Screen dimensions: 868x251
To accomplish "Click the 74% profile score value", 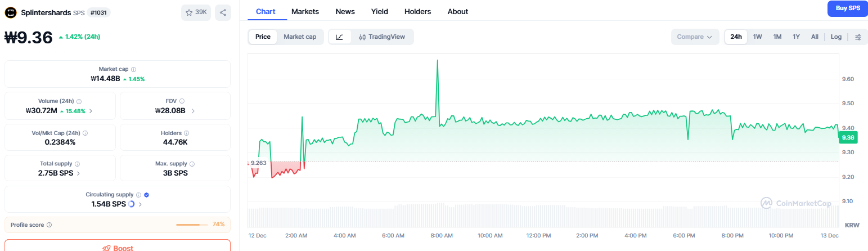I will click(x=218, y=225).
